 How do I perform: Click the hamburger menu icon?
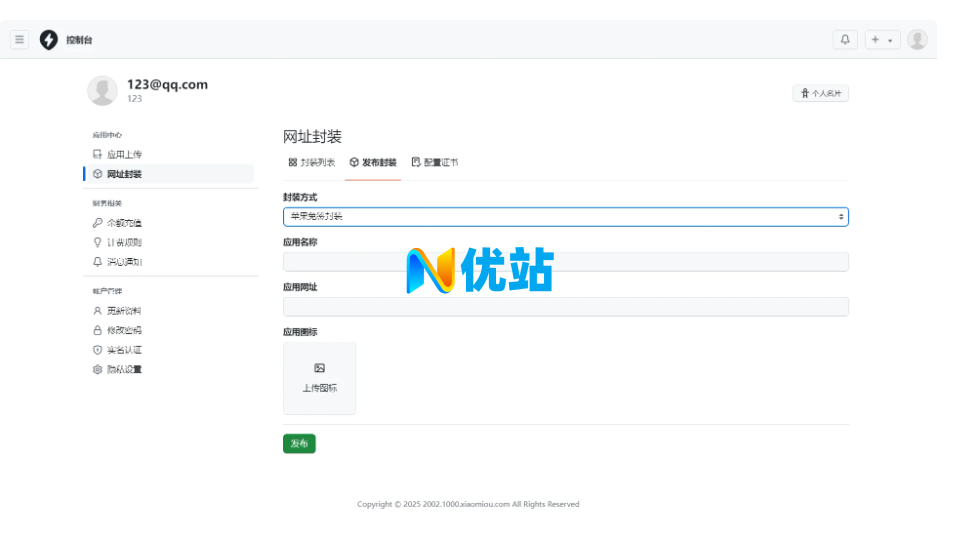[x=19, y=40]
